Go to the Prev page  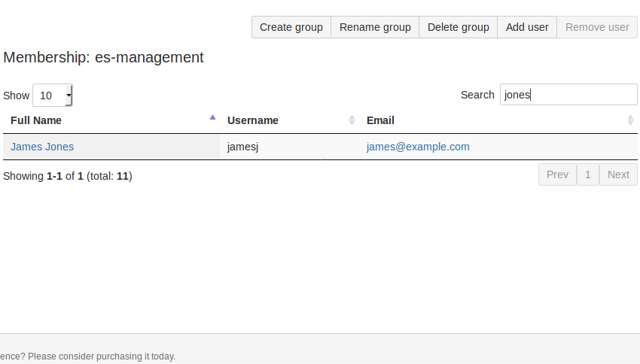point(557,174)
